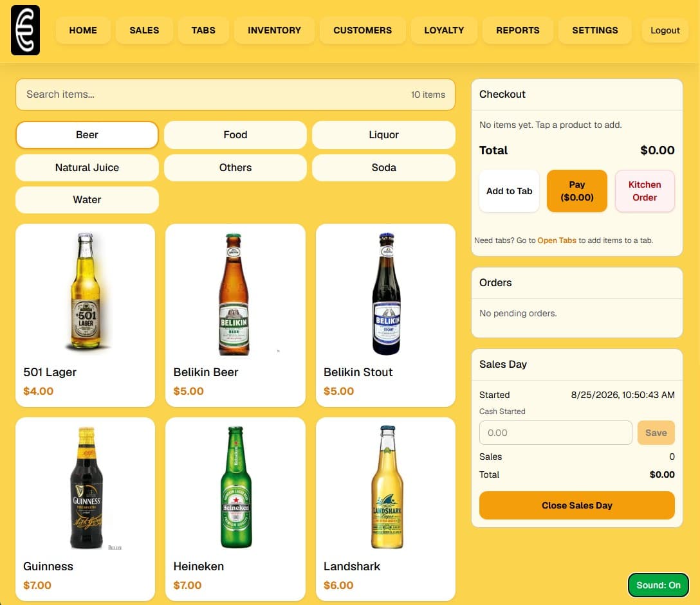
Task: Go to the SALES page
Action: click(144, 30)
